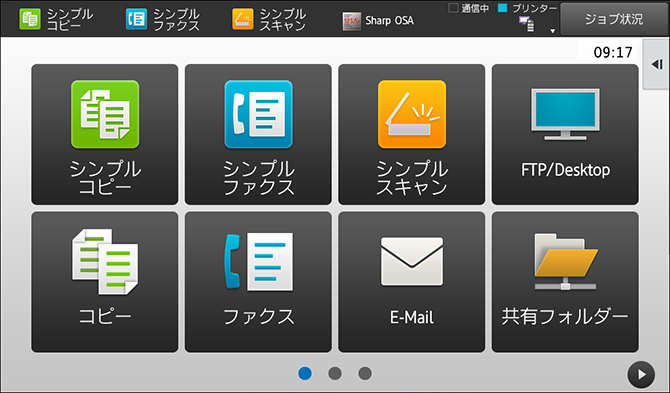670x393 pixels.
Task: Open the シンプルファクス tile in main grid
Action: pyautogui.click(x=258, y=135)
